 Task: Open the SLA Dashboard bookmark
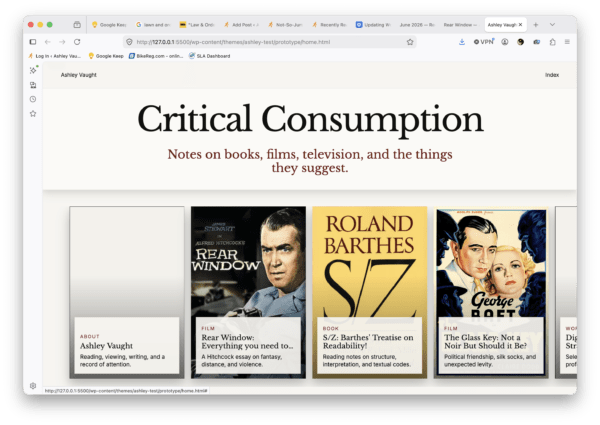pos(209,56)
